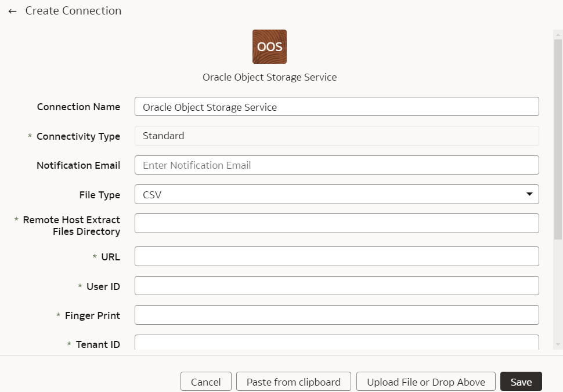
Task: Click the Oracle Object Storage Service label
Action: pos(269,77)
